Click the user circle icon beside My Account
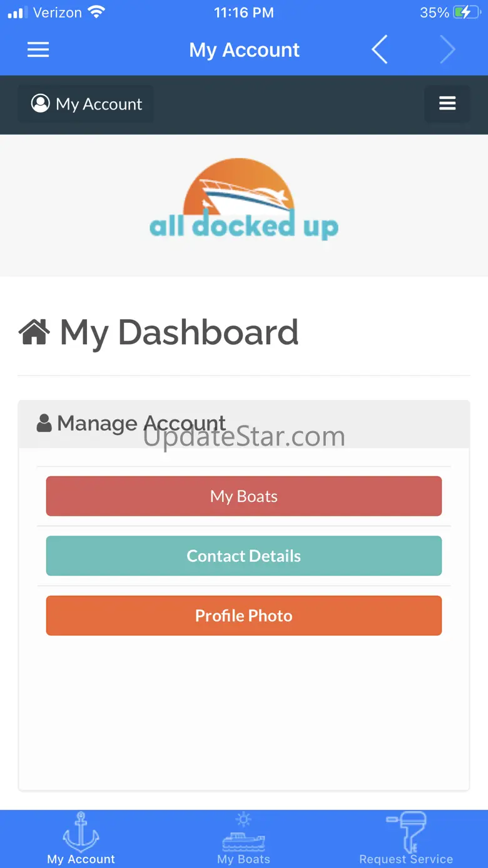Screen dimensions: 488x868 tap(41, 103)
